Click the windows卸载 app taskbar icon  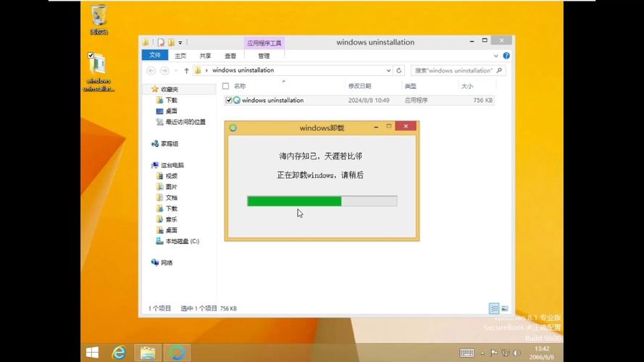[x=177, y=353]
